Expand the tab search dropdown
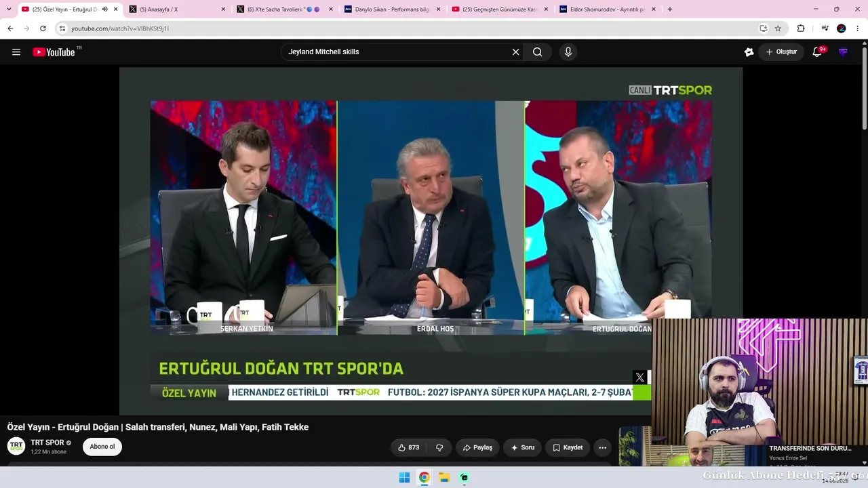 pos(9,9)
